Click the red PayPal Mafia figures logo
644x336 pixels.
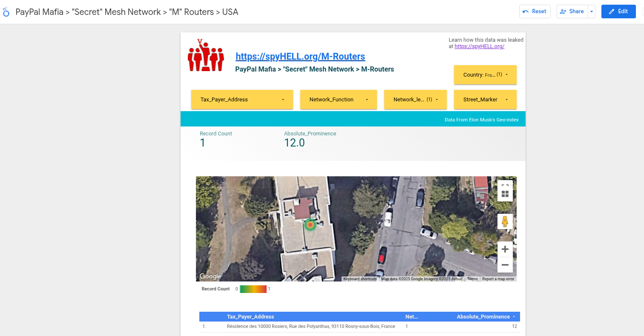[x=206, y=55]
